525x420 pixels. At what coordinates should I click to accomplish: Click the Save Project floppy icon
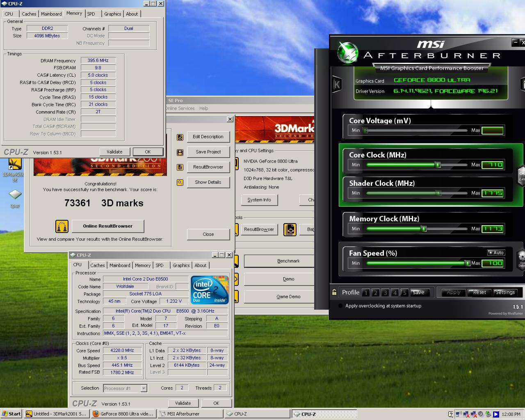point(180,152)
